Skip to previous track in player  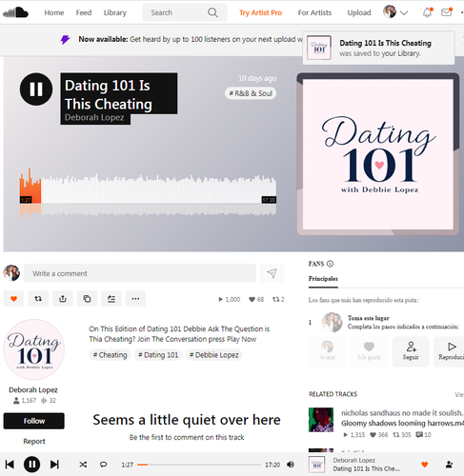(x=10, y=465)
